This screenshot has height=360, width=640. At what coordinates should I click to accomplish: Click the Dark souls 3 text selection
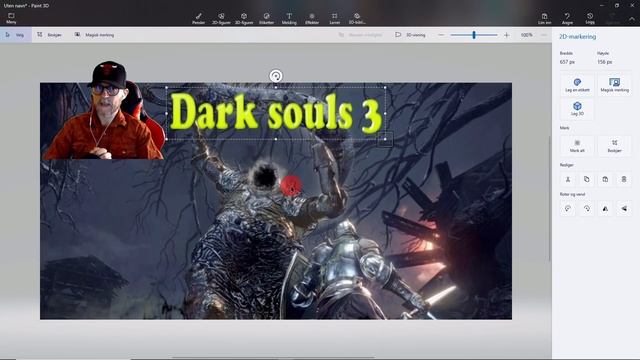coord(276,113)
